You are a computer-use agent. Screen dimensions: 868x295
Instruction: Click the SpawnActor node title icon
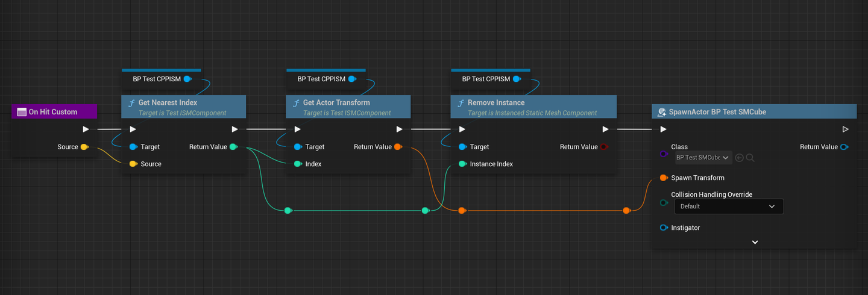pyautogui.click(x=661, y=112)
